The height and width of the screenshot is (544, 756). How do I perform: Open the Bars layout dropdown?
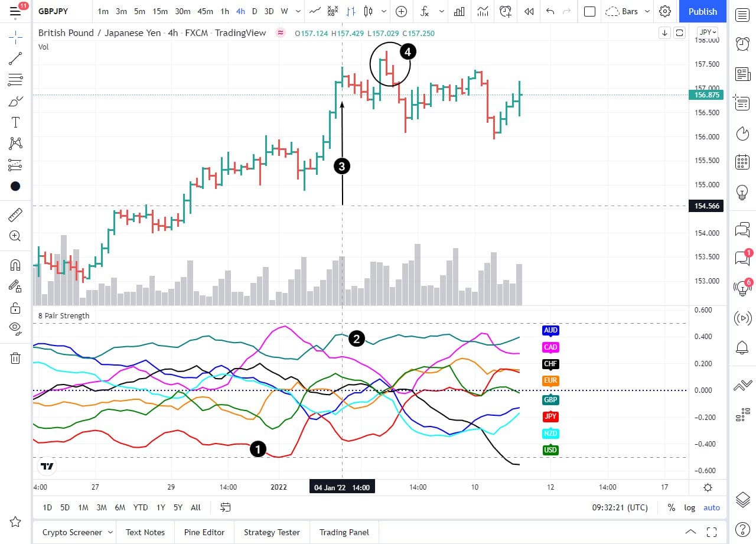coord(628,11)
